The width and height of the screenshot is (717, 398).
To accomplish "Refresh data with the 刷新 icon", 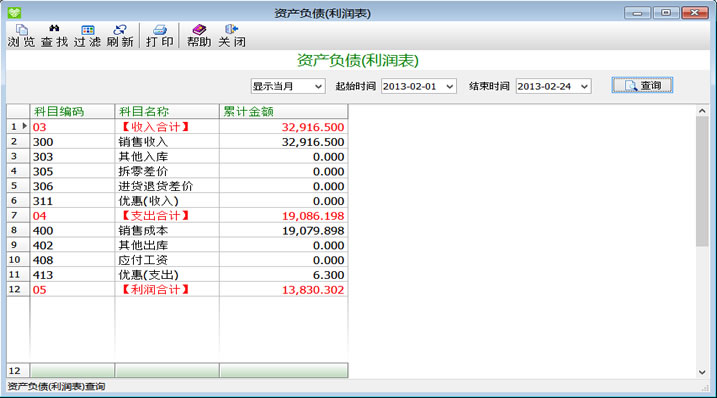I will (120, 36).
